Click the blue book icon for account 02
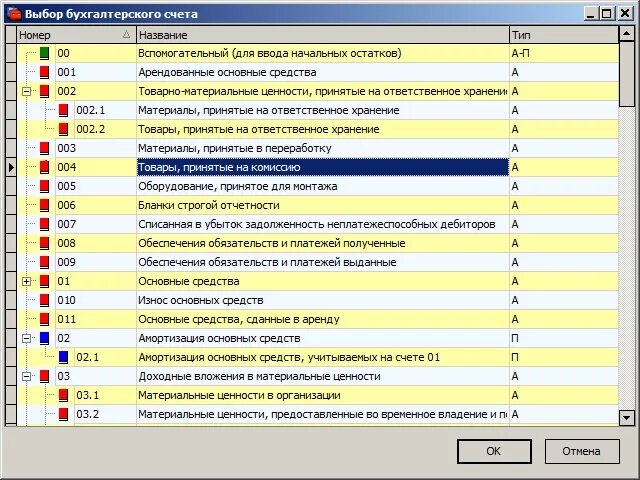640x480 pixels. pos(44,338)
